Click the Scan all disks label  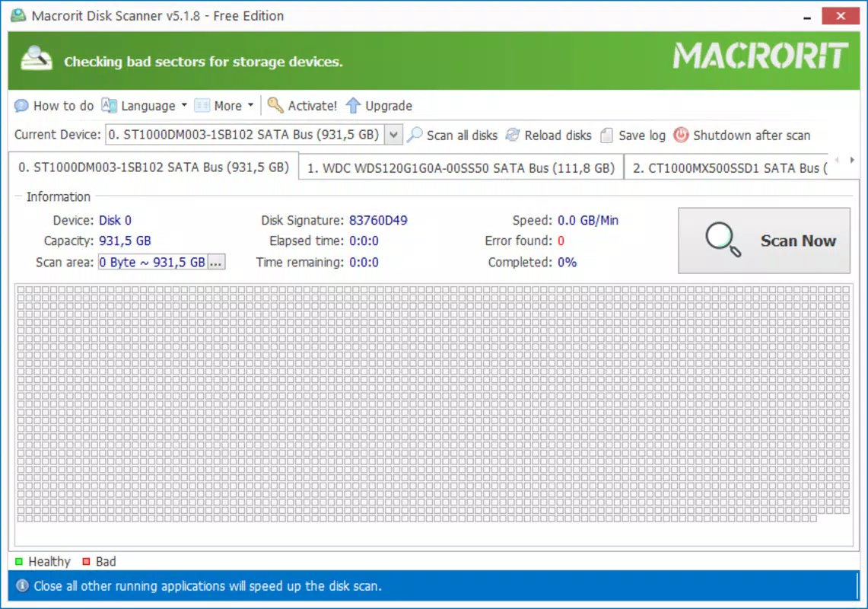click(x=462, y=136)
